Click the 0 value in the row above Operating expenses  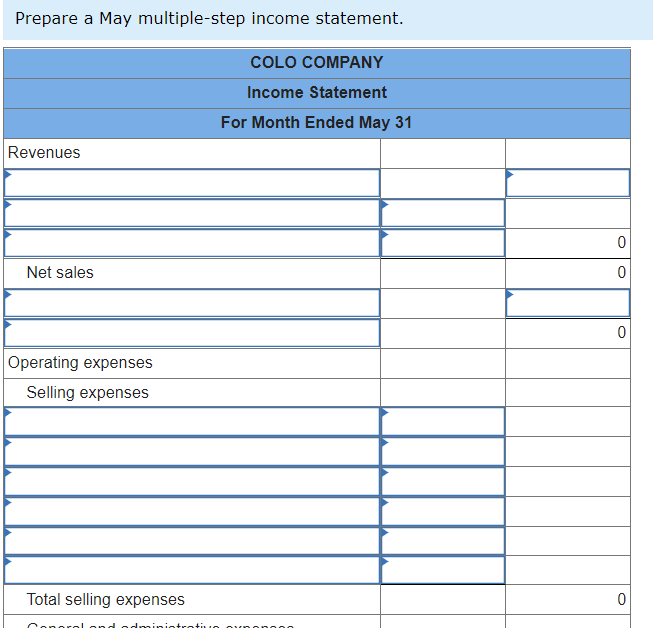click(x=621, y=332)
